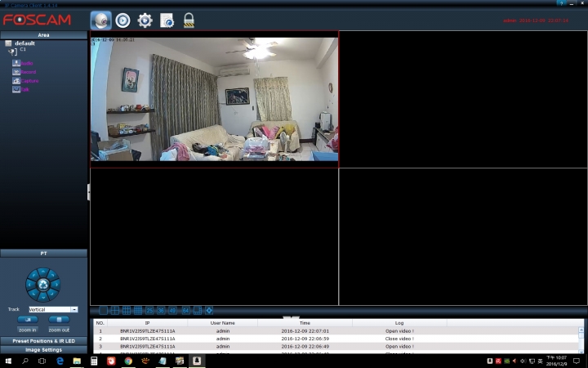Image resolution: width=588 pixels, height=368 pixels.
Task: Pan camera right with PT right arrow
Action: coord(56,285)
